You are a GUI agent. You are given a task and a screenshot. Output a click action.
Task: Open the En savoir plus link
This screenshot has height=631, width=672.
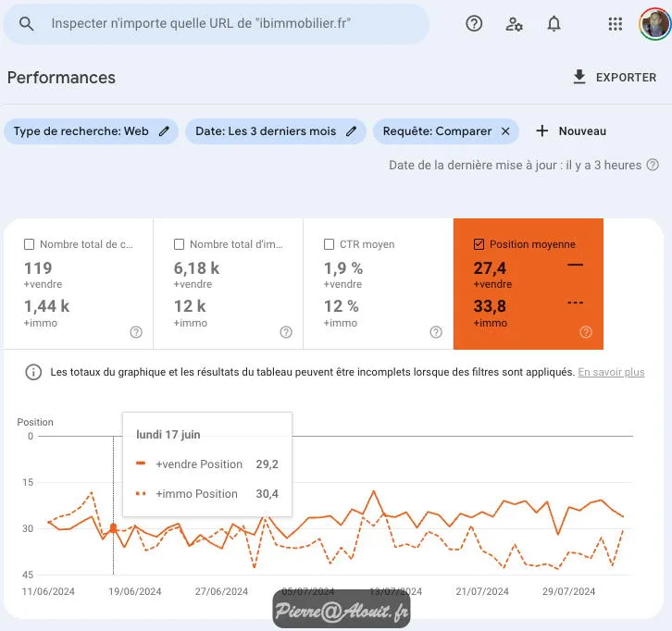pos(611,372)
